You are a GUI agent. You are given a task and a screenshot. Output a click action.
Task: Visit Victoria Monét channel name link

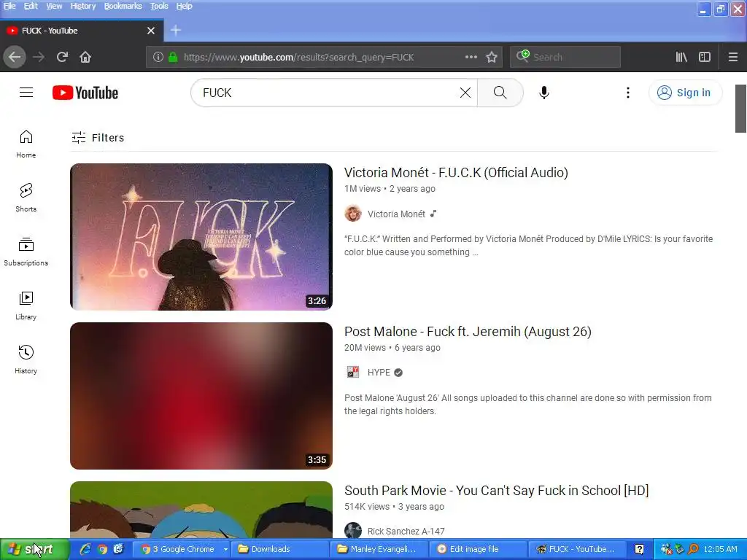pos(396,214)
